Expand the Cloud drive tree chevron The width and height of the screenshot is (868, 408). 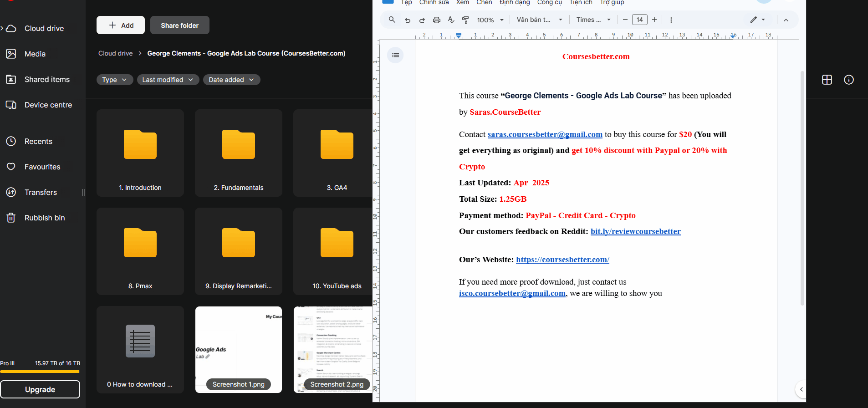coord(2,28)
